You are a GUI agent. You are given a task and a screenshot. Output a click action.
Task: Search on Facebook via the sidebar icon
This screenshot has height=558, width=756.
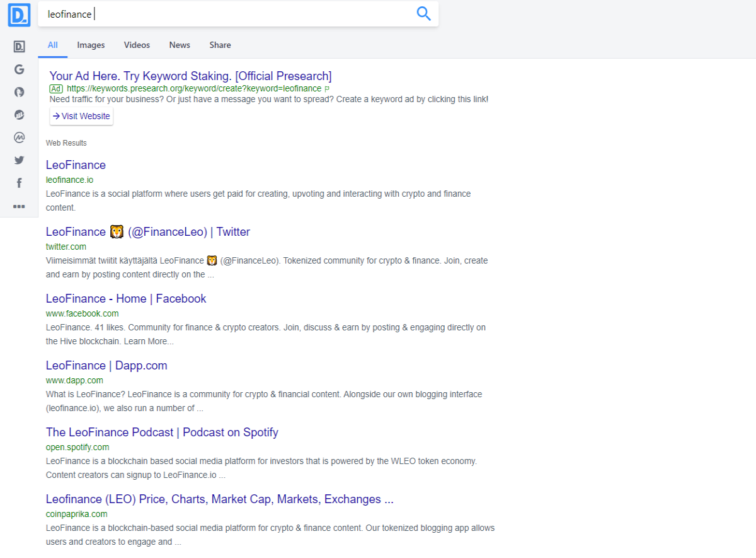19,183
